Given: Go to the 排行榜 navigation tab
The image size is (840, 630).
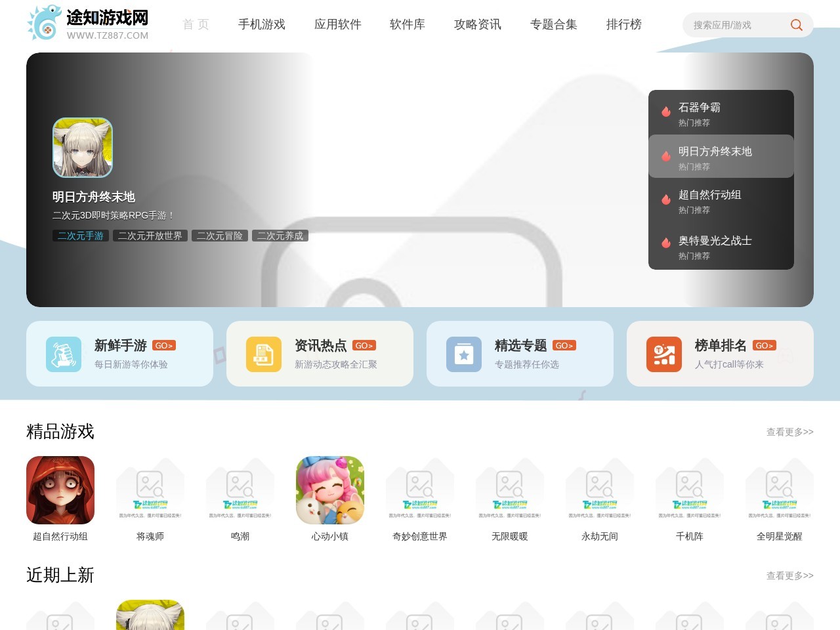Looking at the screenshot, I should pos(624,24).
